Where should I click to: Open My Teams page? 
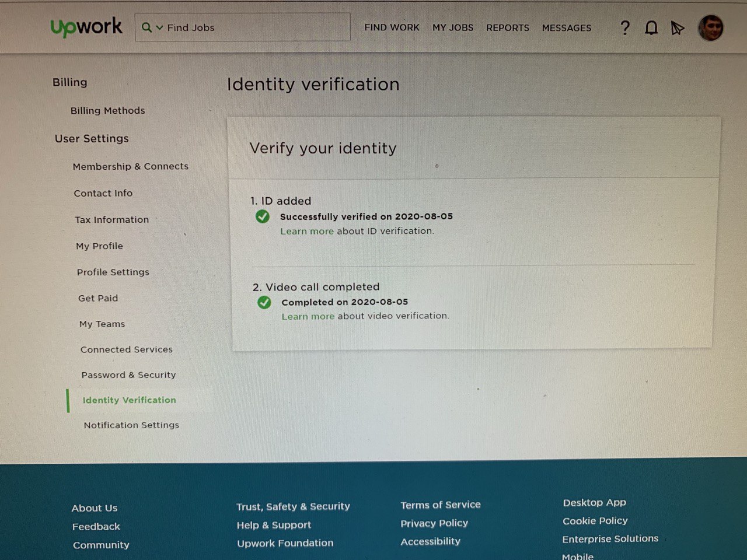[102, 324]
